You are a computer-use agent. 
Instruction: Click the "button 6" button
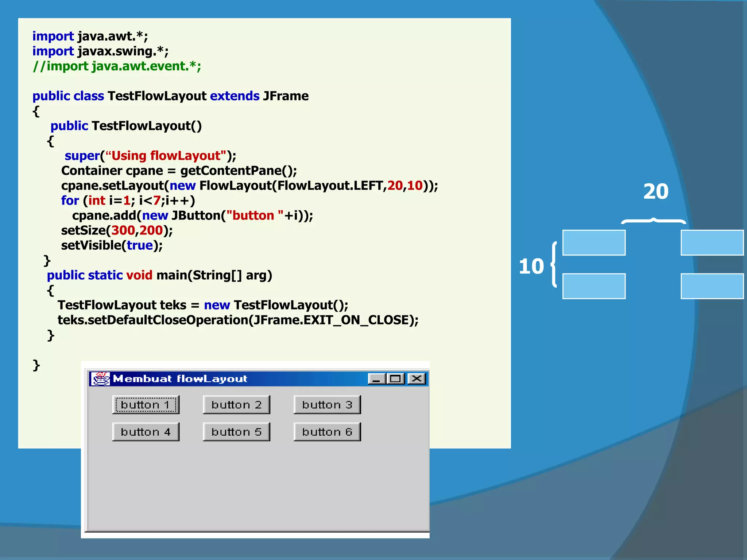(327, 432)
